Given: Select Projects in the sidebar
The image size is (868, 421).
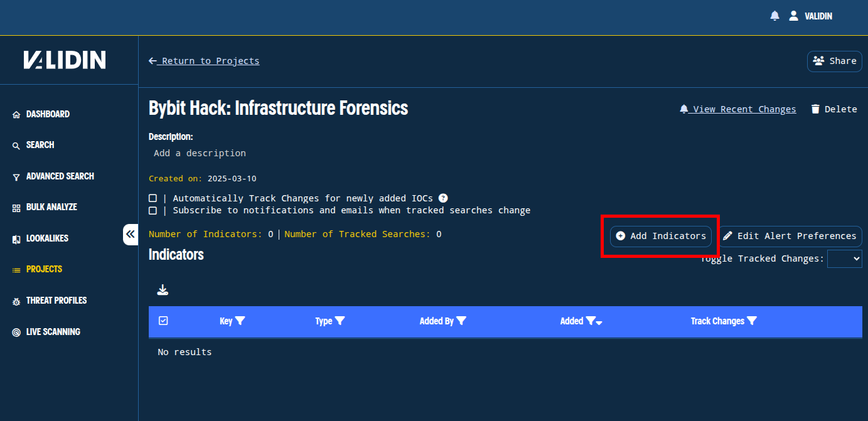Looking at the screenshot, I should (x=37, y=269).
